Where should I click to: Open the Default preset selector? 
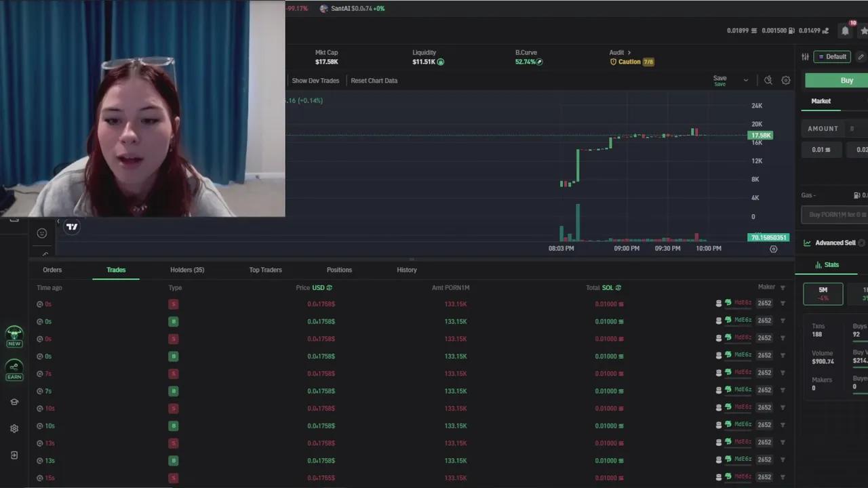(x=833, y=57)
